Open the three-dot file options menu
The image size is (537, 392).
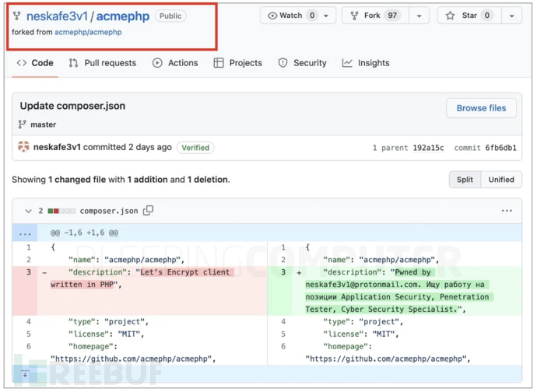coord(507,210)
